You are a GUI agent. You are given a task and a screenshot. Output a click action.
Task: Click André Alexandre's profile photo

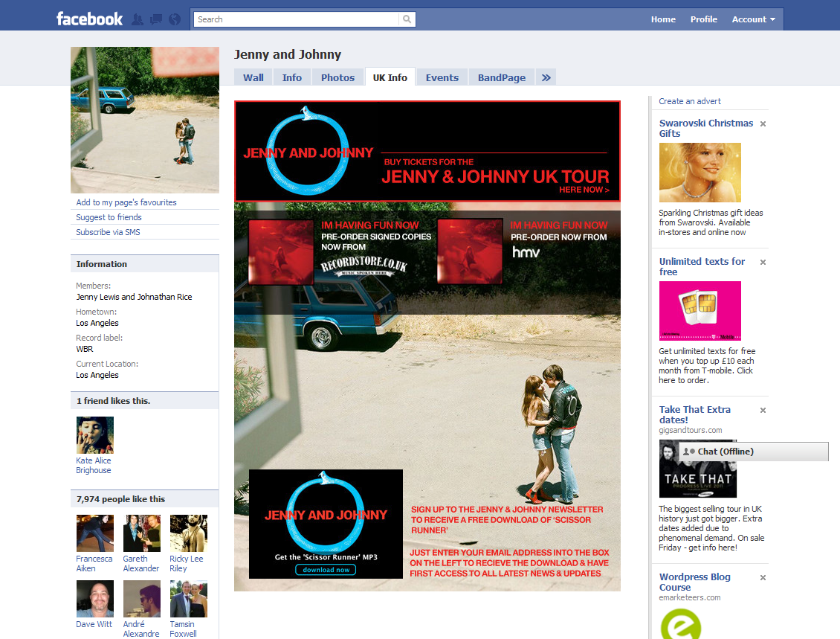tap(142, 599)
